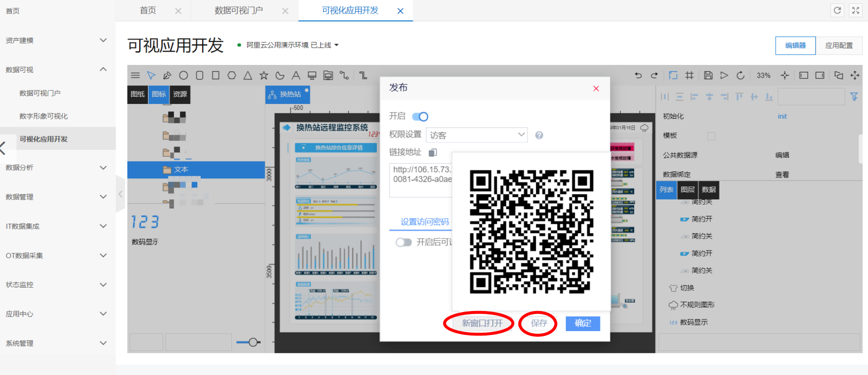Select the connector line tool

[344, 75]
